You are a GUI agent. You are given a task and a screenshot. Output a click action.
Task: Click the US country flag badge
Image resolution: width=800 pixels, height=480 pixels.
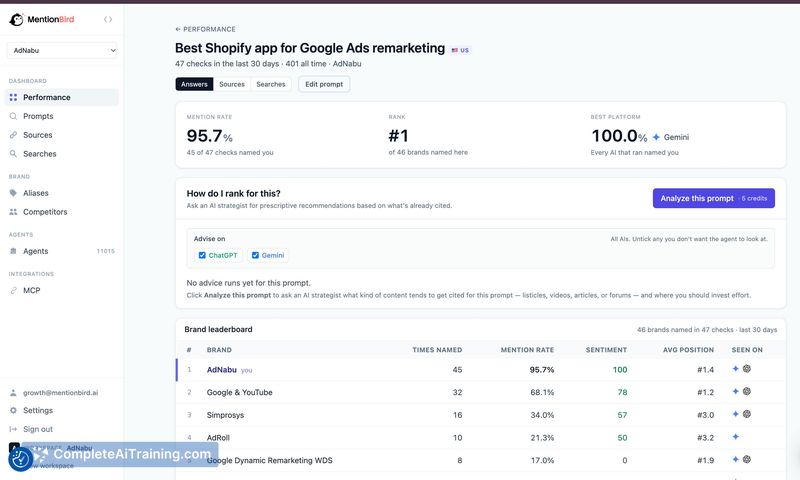click(460, 50)
